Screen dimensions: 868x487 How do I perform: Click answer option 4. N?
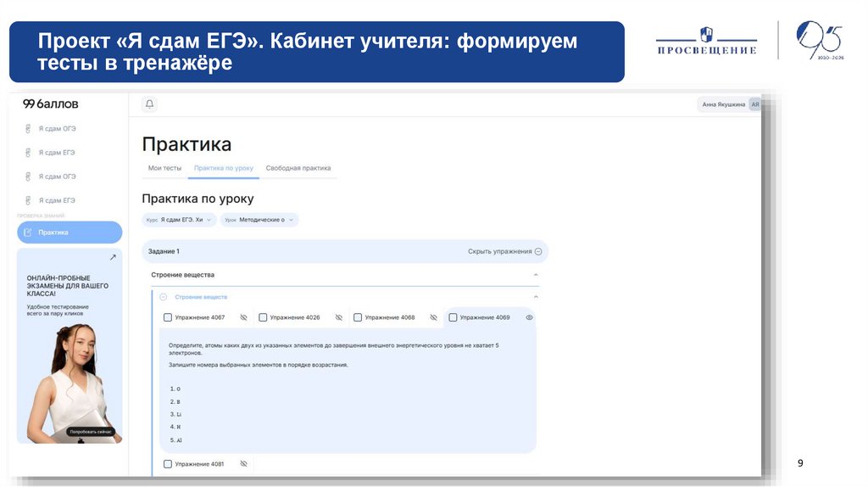tap(175, 427)
